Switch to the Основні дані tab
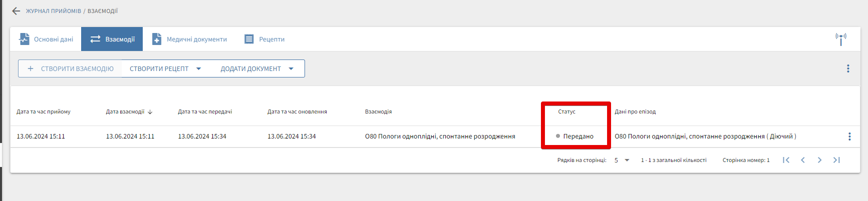The width and height of the screenshot is (868, 201). pyautogui.click(x=46, y=39)
